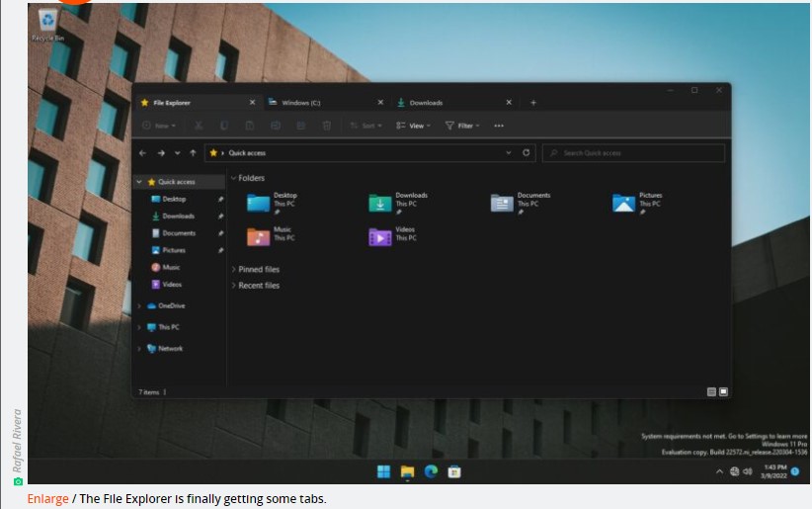Screen dimensions: 812x509
Task: Collapse the Folders section
Action: [233, 178]
